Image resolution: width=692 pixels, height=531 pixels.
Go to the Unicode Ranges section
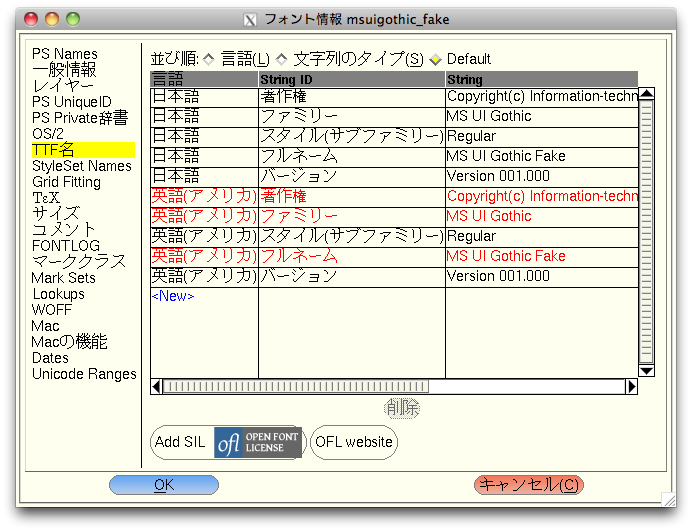click(84, 374)
